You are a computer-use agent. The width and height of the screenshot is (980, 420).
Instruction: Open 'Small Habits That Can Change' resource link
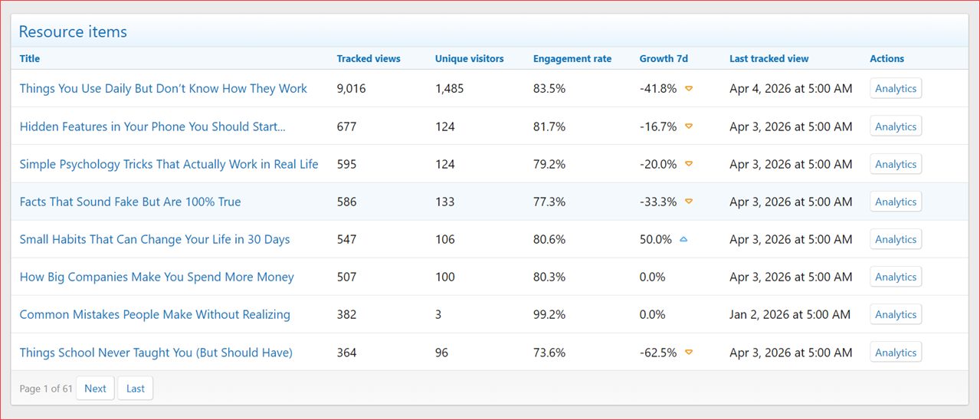(x=155, y=239)
